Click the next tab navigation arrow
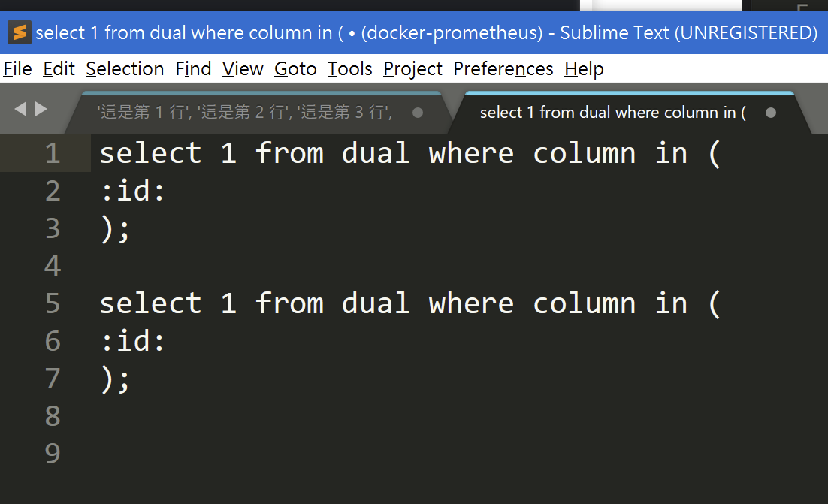 point(41,107)
